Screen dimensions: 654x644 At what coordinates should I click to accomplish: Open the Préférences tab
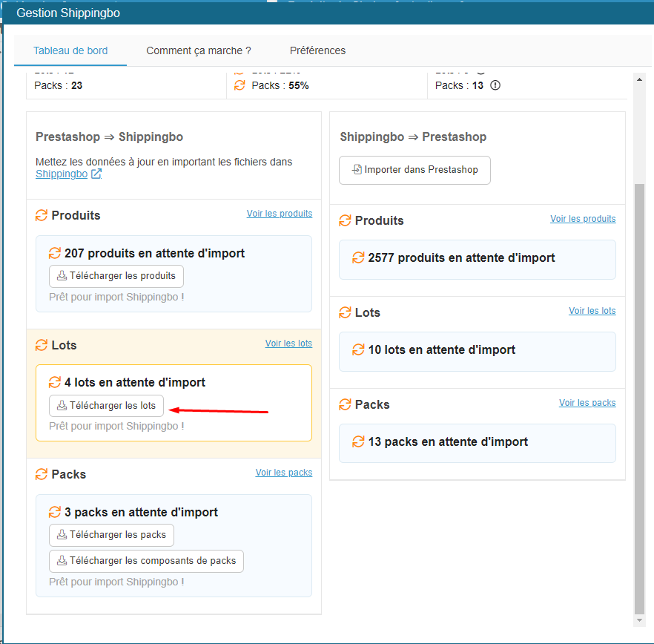click(317, 50)
